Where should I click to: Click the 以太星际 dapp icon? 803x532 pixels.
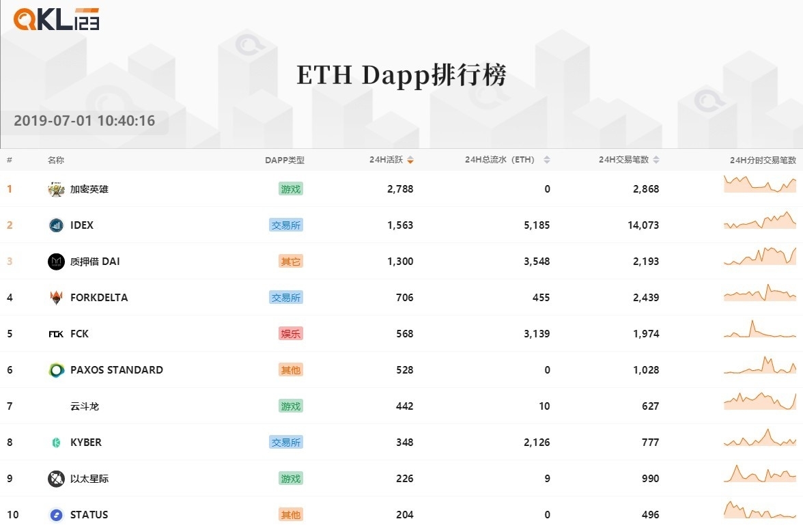56,479
